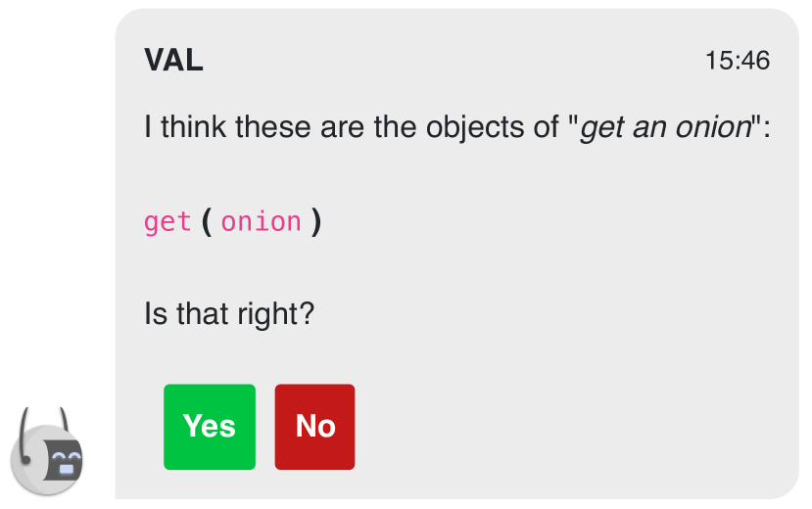Click the italic "get an onion" quote
This screenshot has width=812, height=509.
(665, 127)
